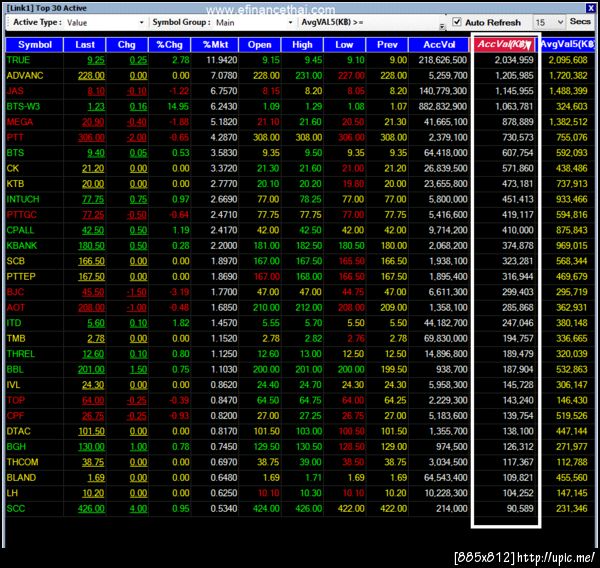
Task: Click the small toolbar overflow icon below the AvgVAL5 filter
Action: pos(442,26)
